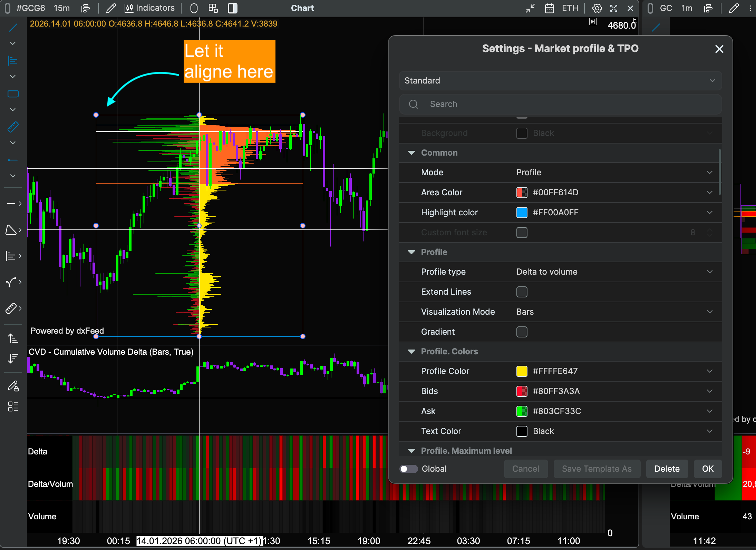756x550 pixels.
Task: Click the 15m timeframe selector
Action: (62, 8)
